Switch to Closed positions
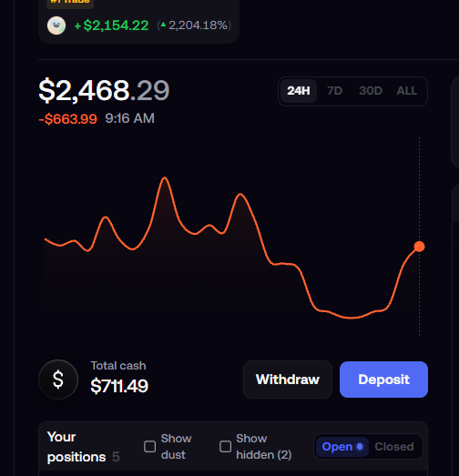This screenshot has width=459, height=476. click(x=394, y=447)
